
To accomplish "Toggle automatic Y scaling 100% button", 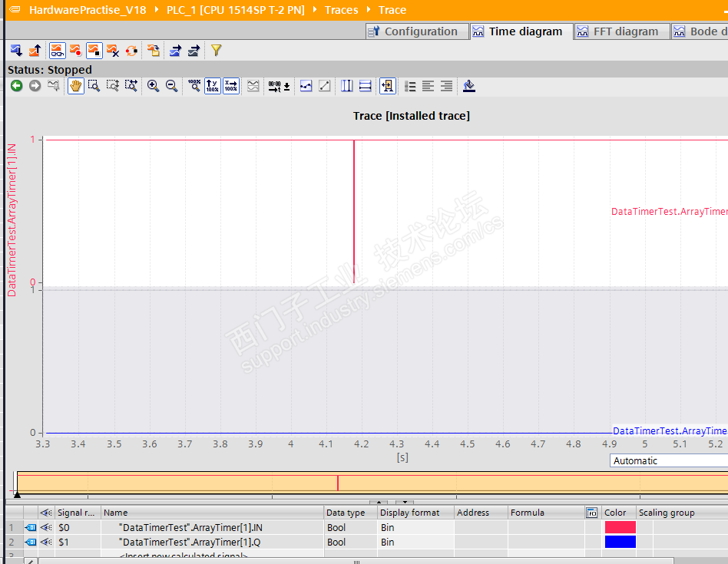I will [213, 86].
